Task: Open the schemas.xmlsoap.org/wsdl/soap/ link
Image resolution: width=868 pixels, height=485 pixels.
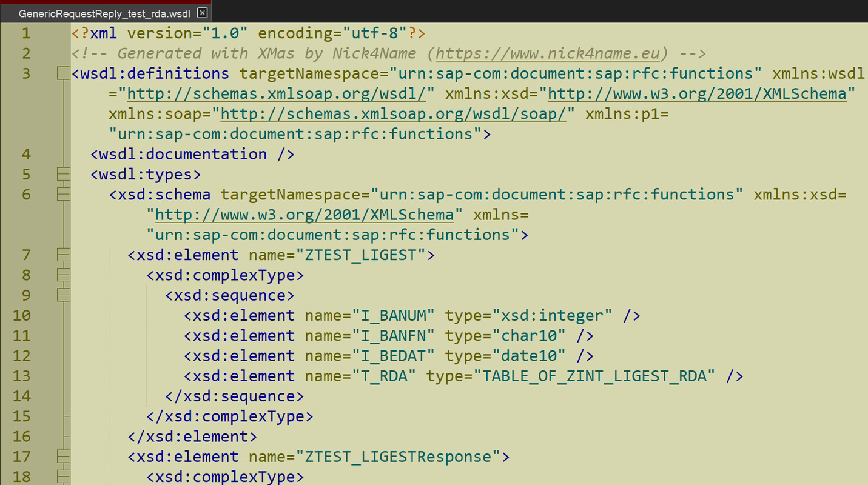Action: tap(393, 113)
